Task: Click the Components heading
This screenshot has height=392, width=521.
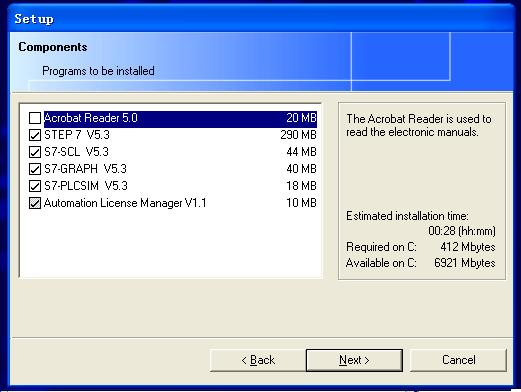Action: [53, 47]
